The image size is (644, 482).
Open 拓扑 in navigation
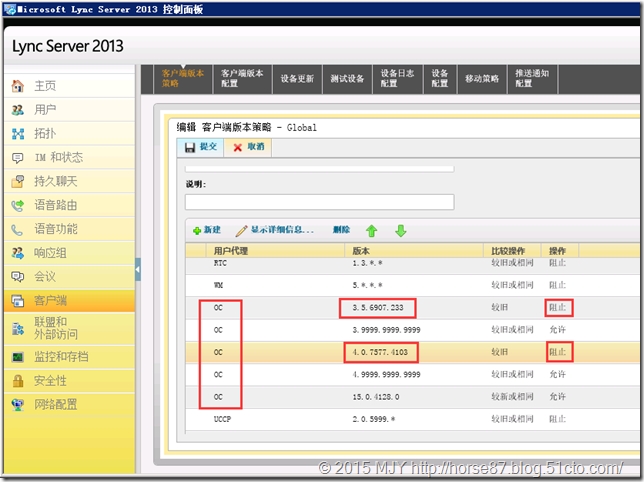(69, 133)
